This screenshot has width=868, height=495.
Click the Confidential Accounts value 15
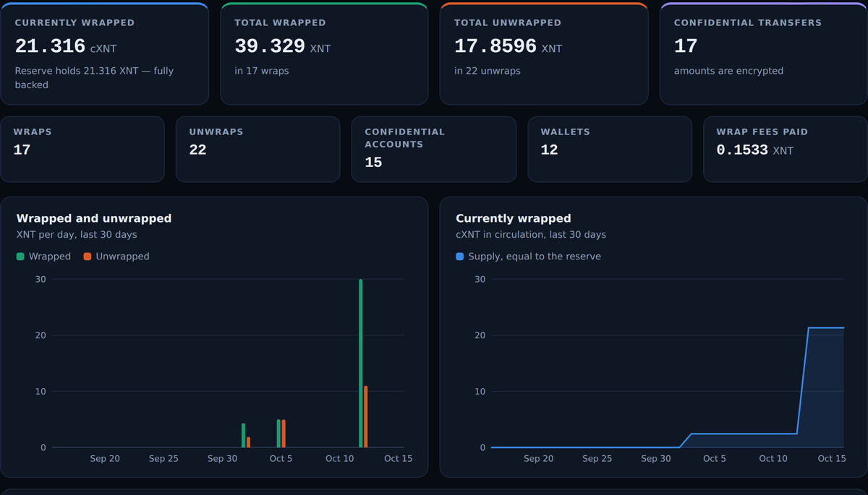pyautogui.click(x=373, y=163)
